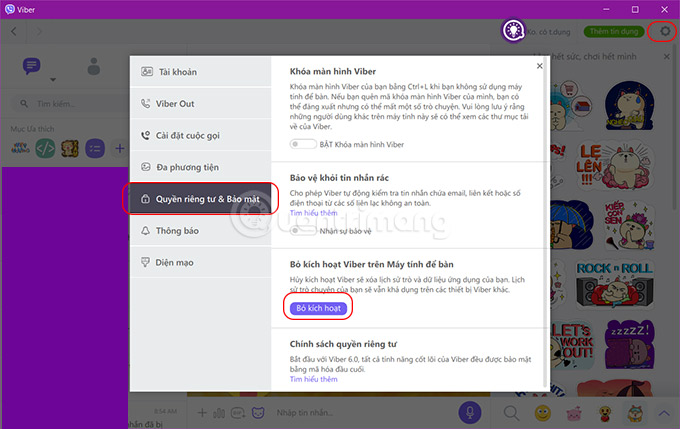Select the LẸ LÊN cat sticker

click(x=613, y=167)
